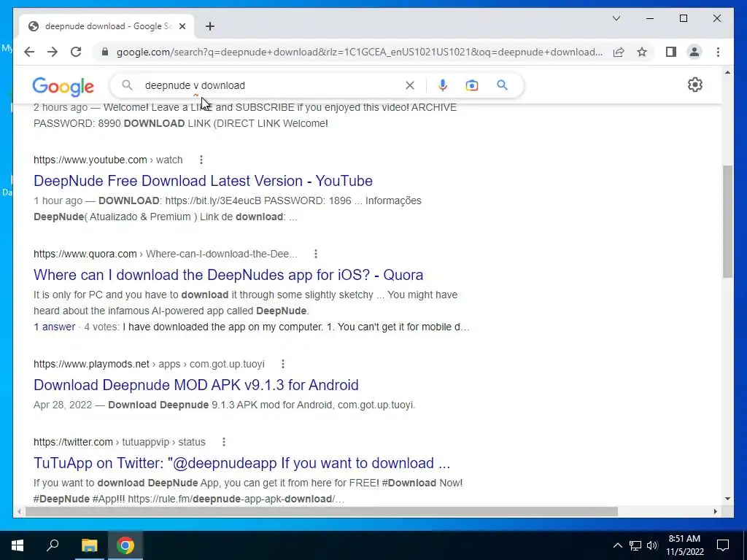The height and width of the screenshot is (560, 747).
Task: Open the '1 answer' Quora link
Action: (54, 327)
